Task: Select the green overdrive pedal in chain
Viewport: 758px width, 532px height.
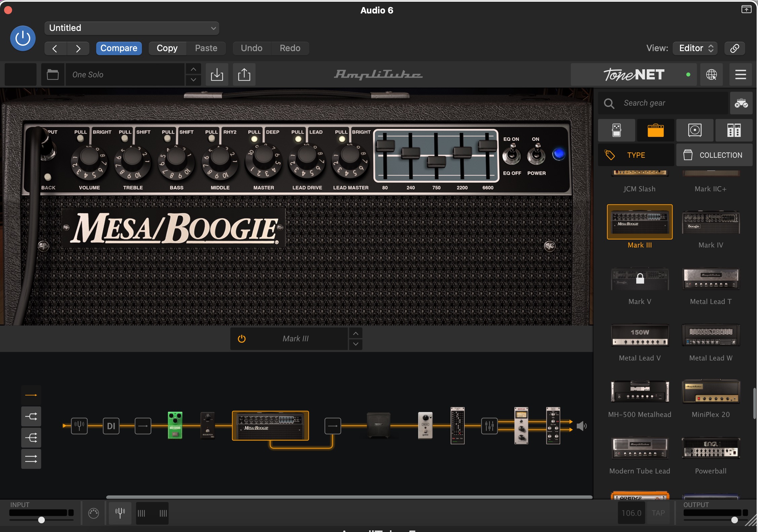Action: pyautogui.click(x=175, y=425)
